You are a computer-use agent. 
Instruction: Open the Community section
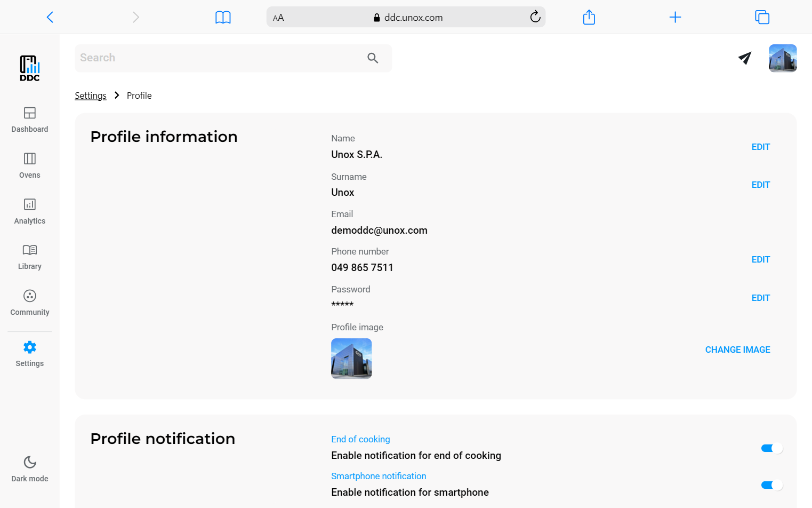pyautogui.click(x=29, y=303)
